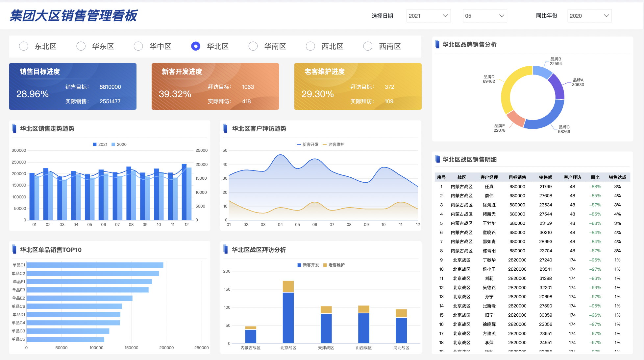644x360 pixels.
Task: Choose the 西南区 radio button
Action: click(x=368, y=46)
